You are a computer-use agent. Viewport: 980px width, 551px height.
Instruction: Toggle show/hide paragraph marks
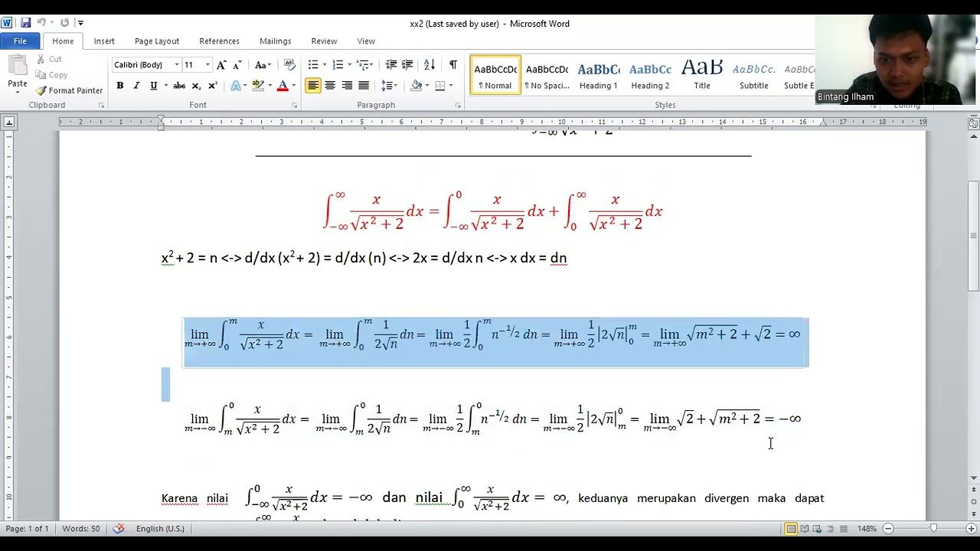452,65
